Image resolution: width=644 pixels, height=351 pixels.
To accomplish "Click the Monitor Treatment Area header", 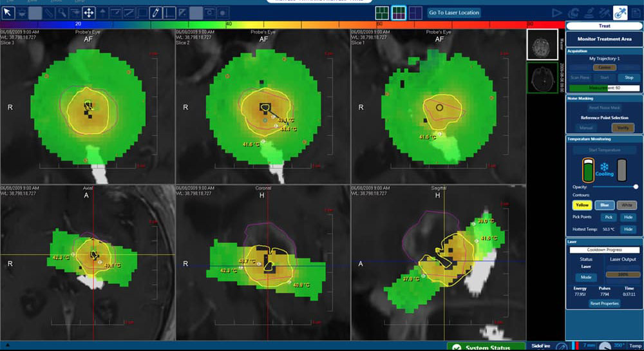I will [x=604, y=39].
